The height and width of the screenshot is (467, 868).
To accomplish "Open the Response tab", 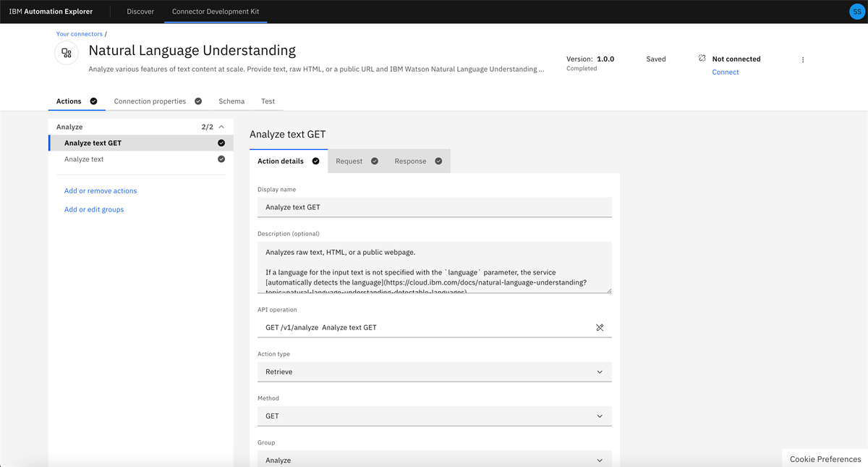I will (418, 161).
